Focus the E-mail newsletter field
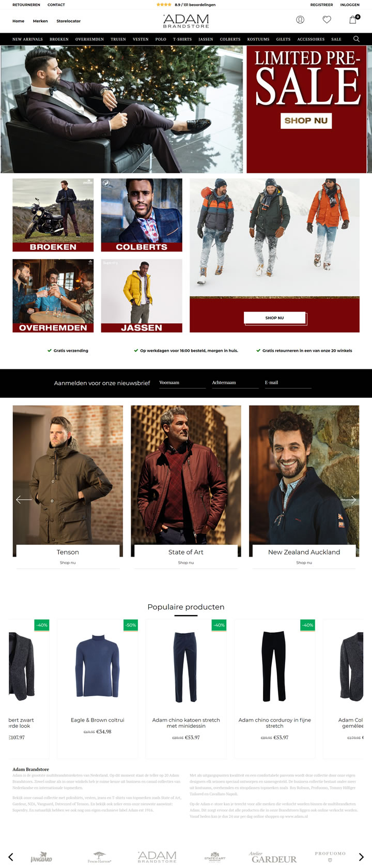The image size is (372, 868). tap(288, 383)
